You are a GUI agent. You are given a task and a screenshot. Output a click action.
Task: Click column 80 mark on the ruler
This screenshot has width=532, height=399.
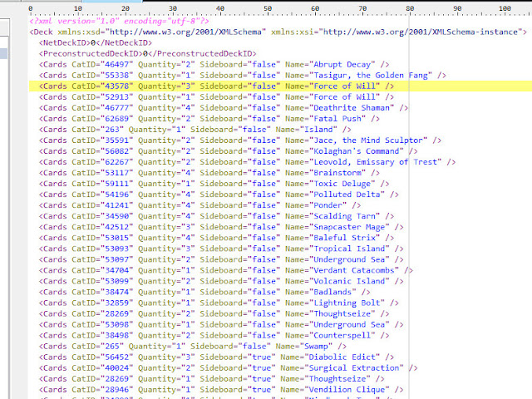410,8
